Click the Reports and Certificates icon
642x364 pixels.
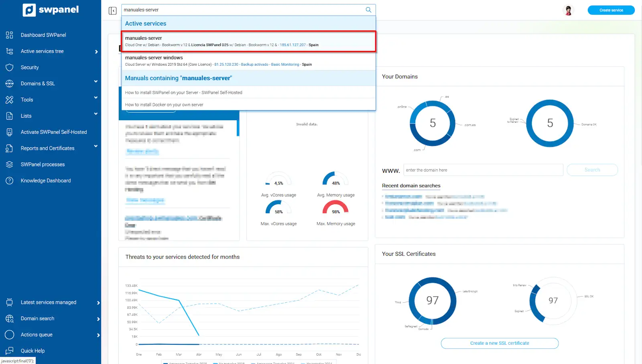click(x=10, y=148)
